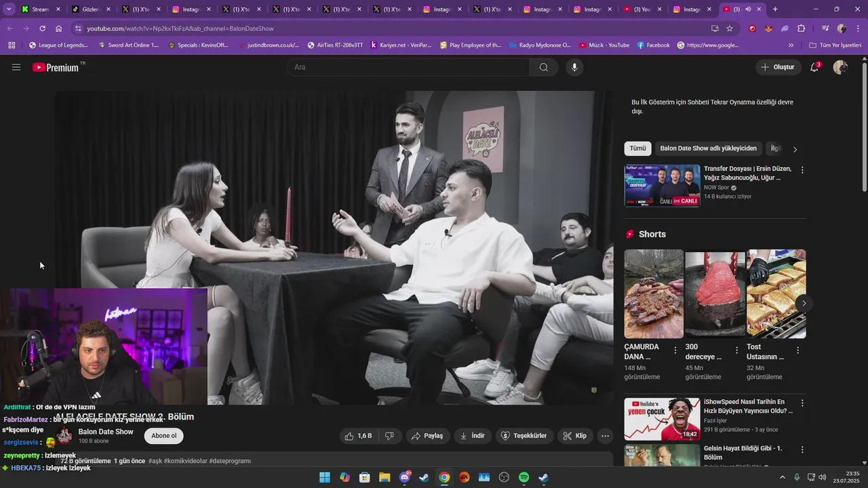Toggle the system volume speaker icon
Screen dimensions: 868x488
click(823, 477)
